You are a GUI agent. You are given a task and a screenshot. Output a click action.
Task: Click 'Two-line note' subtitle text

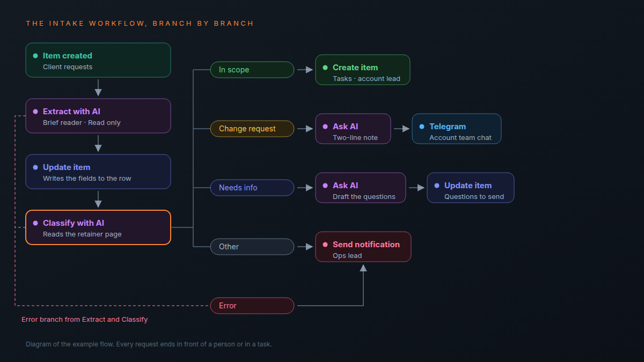355,138
